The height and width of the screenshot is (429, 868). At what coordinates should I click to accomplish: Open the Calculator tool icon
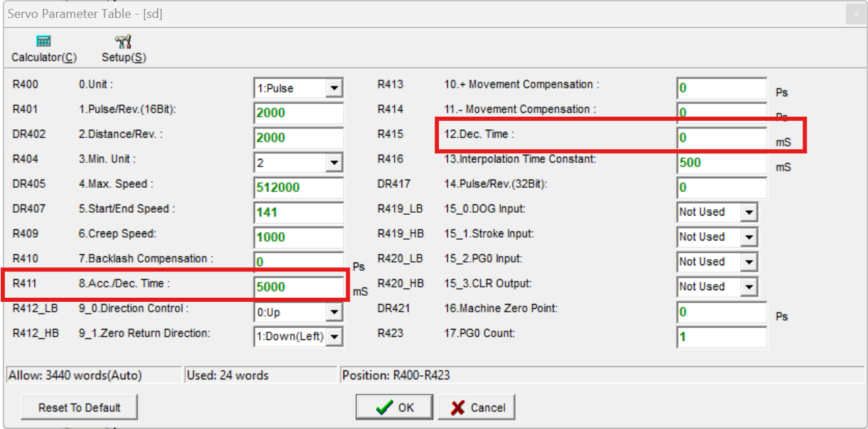pos(44,42)
